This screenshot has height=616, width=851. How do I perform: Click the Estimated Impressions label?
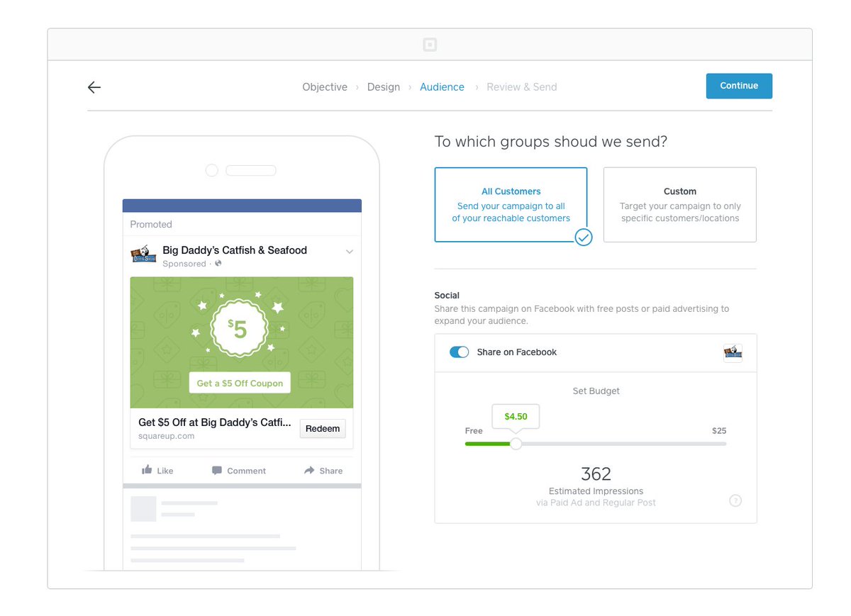[x=596, y=491]
